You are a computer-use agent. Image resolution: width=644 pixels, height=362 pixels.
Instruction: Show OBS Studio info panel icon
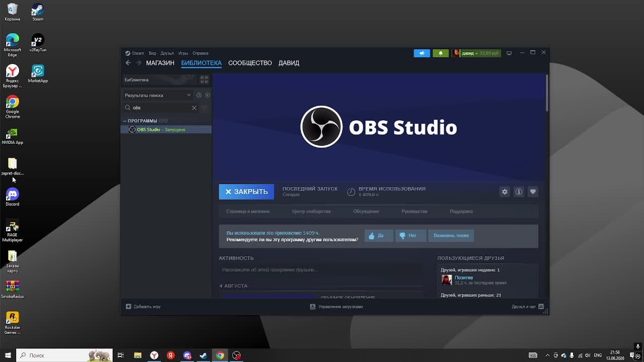point(519,192)
